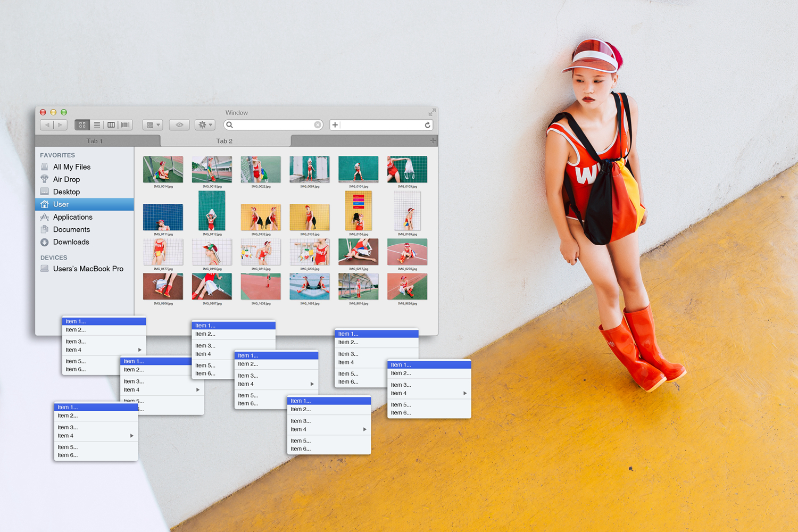This screenshot has width=798, height=532.
Task: Click the plus icon in the address field
Action: click(335, 125)
